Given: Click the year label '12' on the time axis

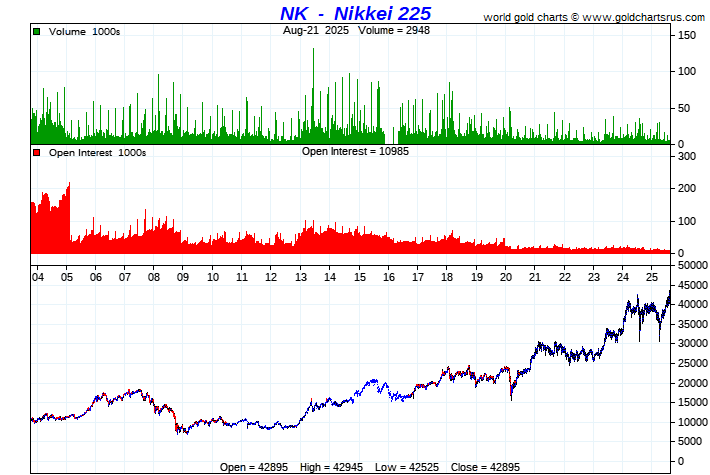Looking at the screenshot, I should [271, 277].
